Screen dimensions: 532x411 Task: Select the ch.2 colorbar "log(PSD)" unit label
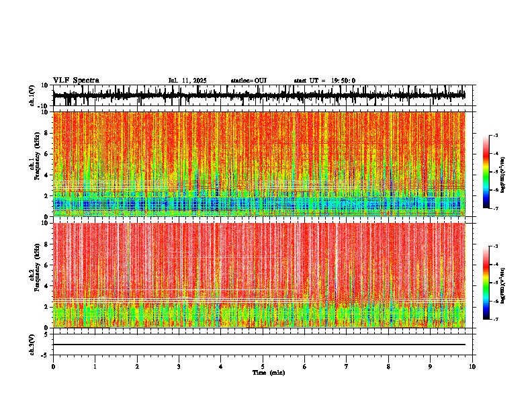click(x=503, y=285)
